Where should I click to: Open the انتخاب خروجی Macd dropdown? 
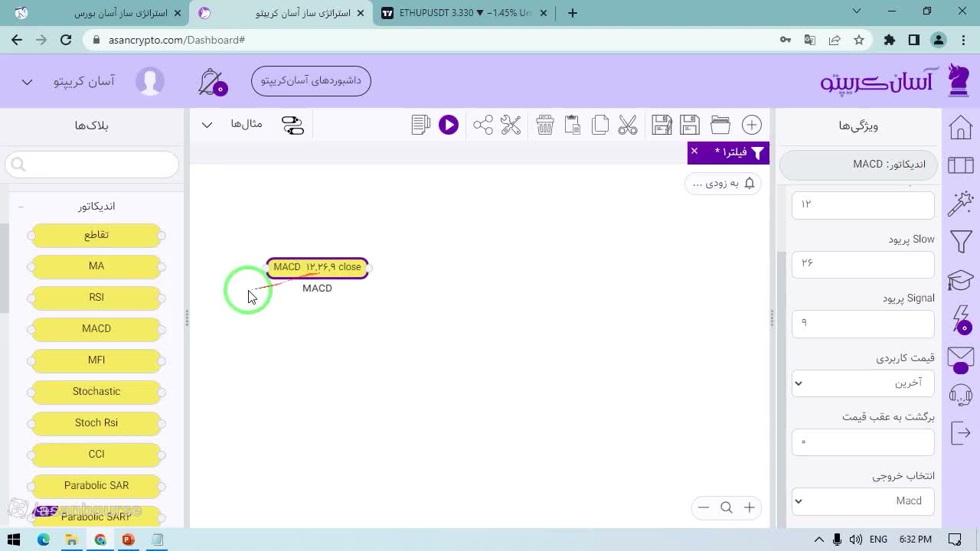(x=863, y=501)
